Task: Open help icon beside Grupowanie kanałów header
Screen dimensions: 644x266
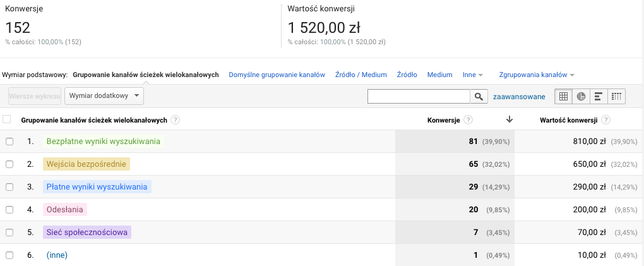Action: 176,120
